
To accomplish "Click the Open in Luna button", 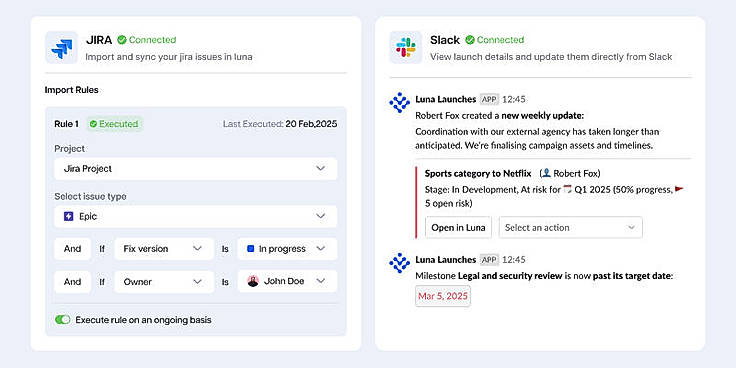I will 458,227.
